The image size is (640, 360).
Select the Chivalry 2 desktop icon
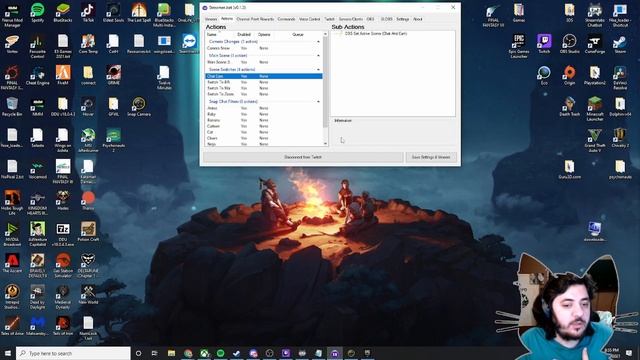click(x=620, y=138)
